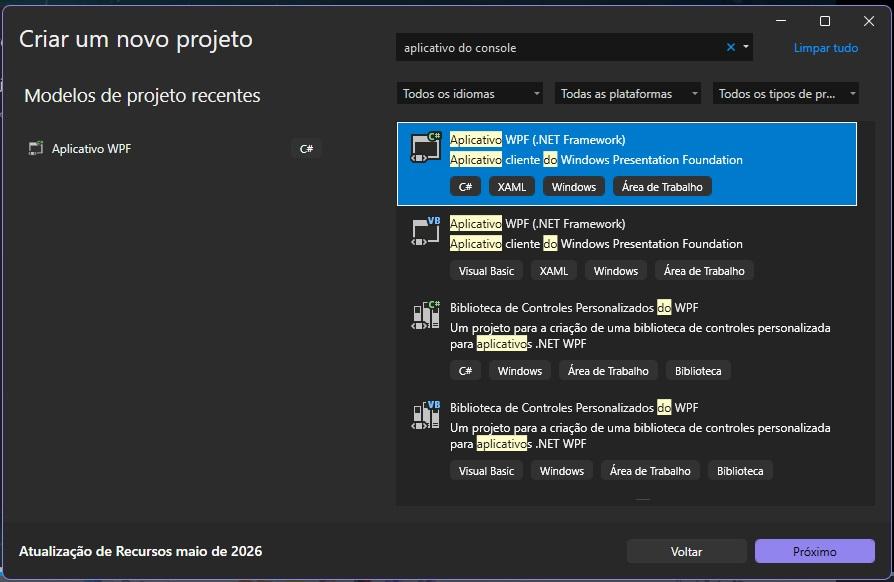Image resolution: width=894 pixels, height=582 pixels.
Task: Click the recent Aplicativo WPF template icon
Action: [x=36, y=149]
